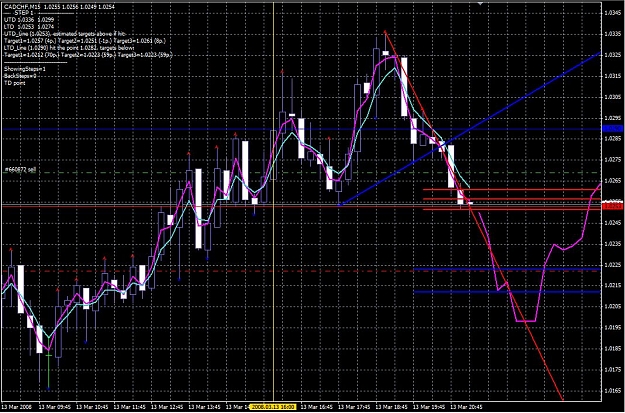Viewport: 625px width, 413px height.
Task: Click the 'ShowingSteps=1' text
Action: (25, 69)
